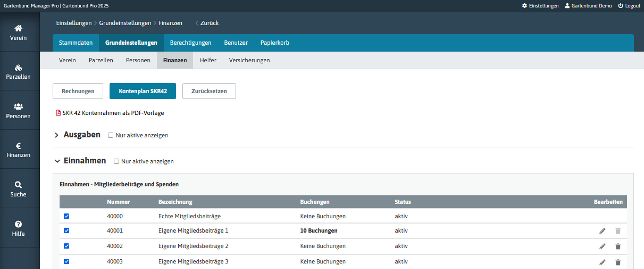Select the Finanzen sub-tab
The height and width of the screenshot is (269, 644).
[x=175, y=60]
